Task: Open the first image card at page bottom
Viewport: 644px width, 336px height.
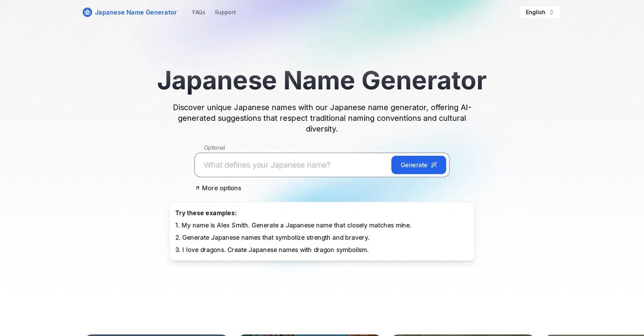Action: click(x=156, y=335)
